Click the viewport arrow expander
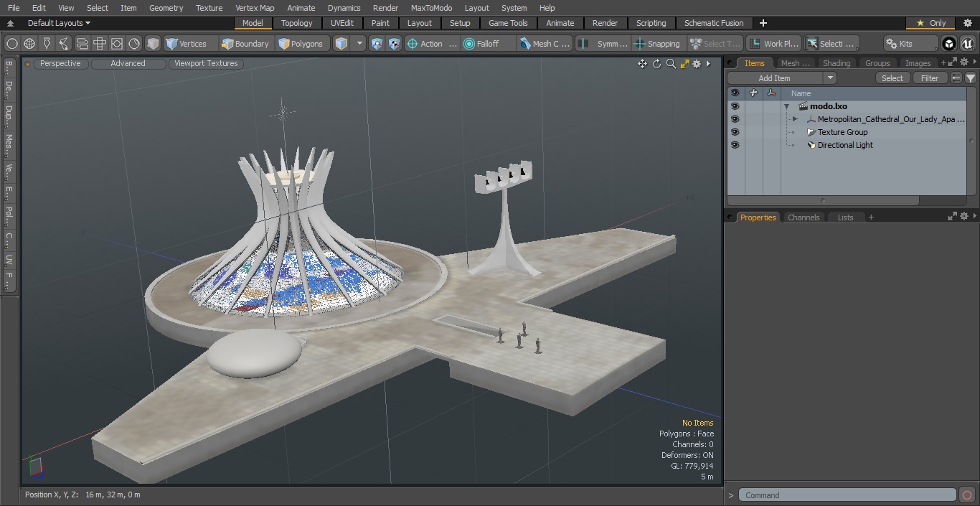The width and height of the screenshot is (980, 506). click(708, 64)
